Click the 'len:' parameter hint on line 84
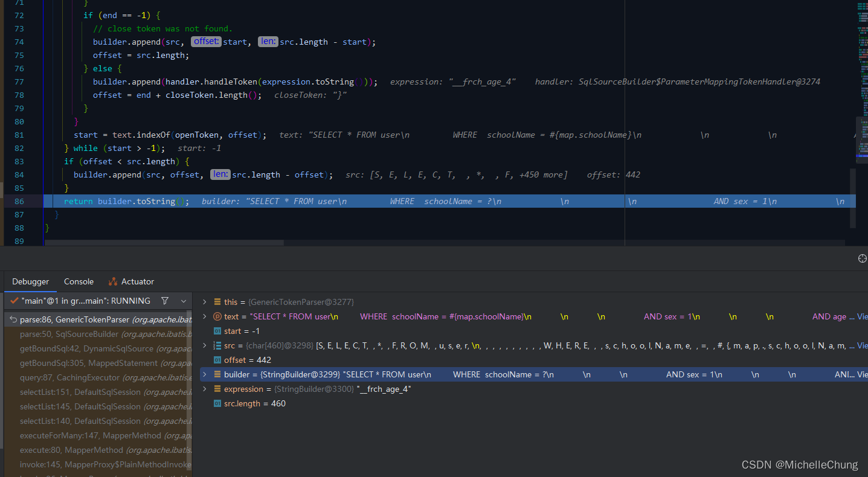This screenshot has width=868, height=477. pyautogui.click(x=220, y=174)
